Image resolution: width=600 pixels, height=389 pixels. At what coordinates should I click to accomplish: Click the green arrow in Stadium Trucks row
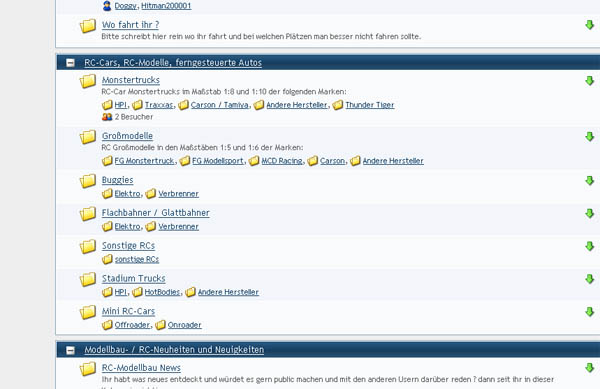pyautogui.click(x=589, y=279)
